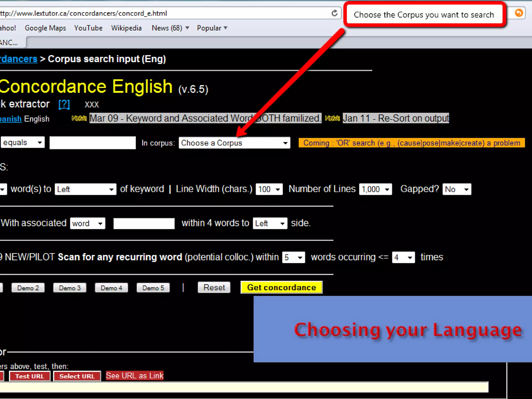Click the Get concordance button
Screen dimensions: 532x399
pyautogui.click(x=281, y=287)
